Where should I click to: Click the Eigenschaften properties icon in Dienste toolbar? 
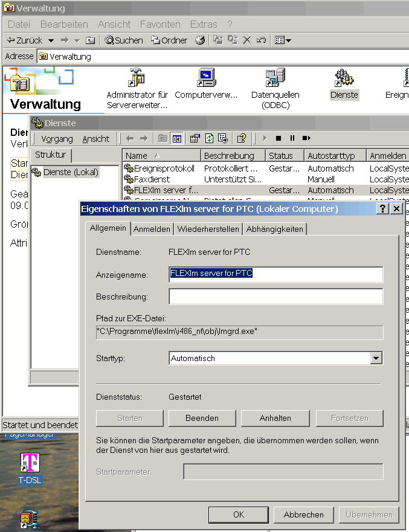coord(195,138)
